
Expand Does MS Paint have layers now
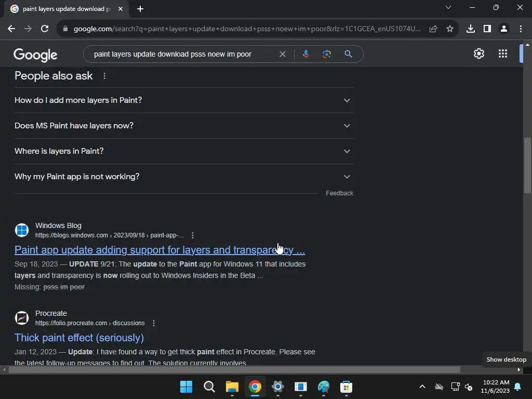tap(184, 126)
